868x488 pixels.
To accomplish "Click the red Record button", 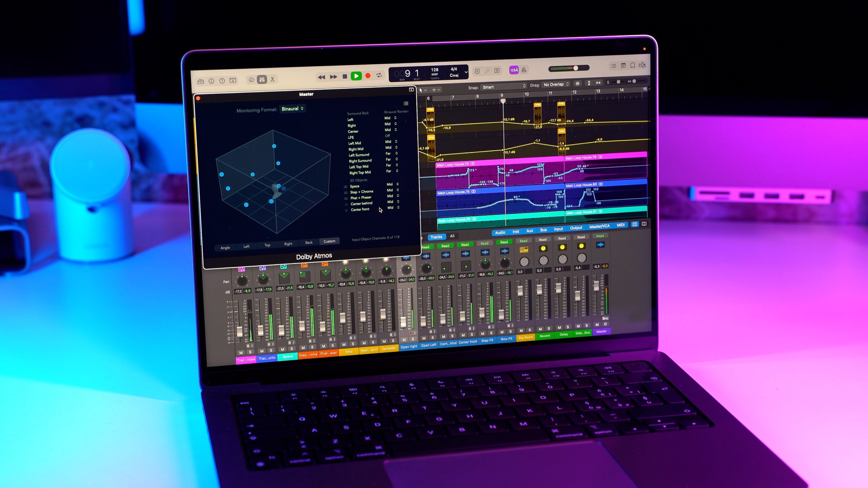I will pos(368,76).
